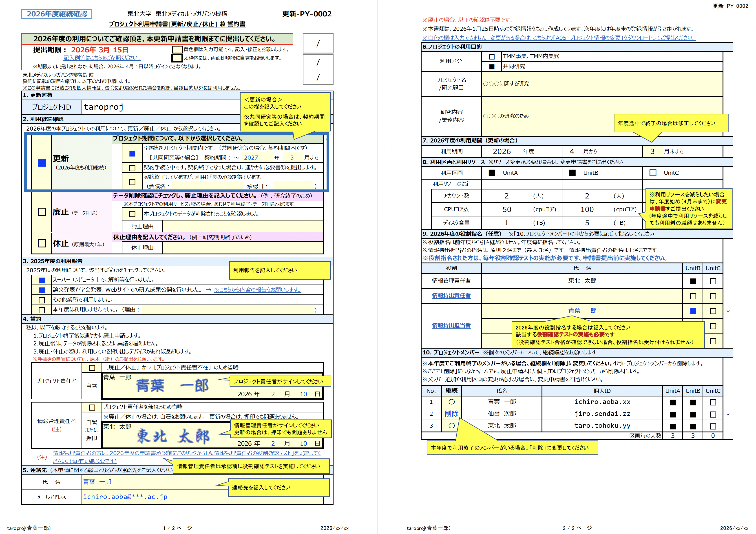756x534 pixels.
Task: Check TMM事業、TMM内業務 利用区分 box
Action: pos(492,57)
